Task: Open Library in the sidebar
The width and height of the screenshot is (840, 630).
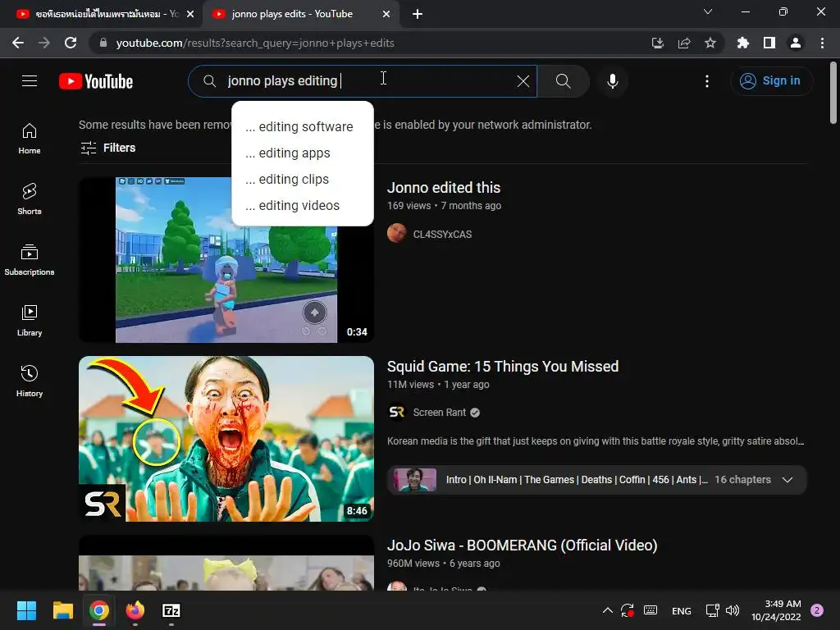Action: 30,321
